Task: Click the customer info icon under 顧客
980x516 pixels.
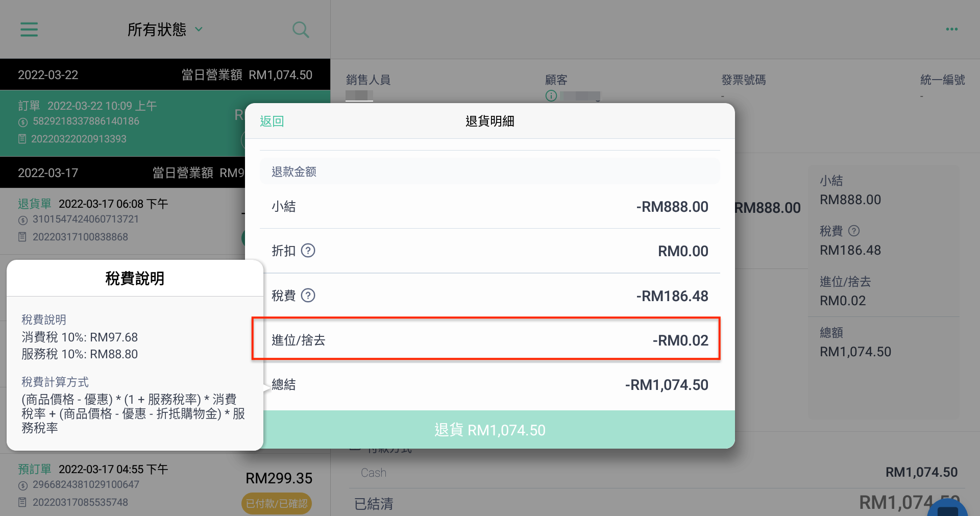Action: [551, 95]
